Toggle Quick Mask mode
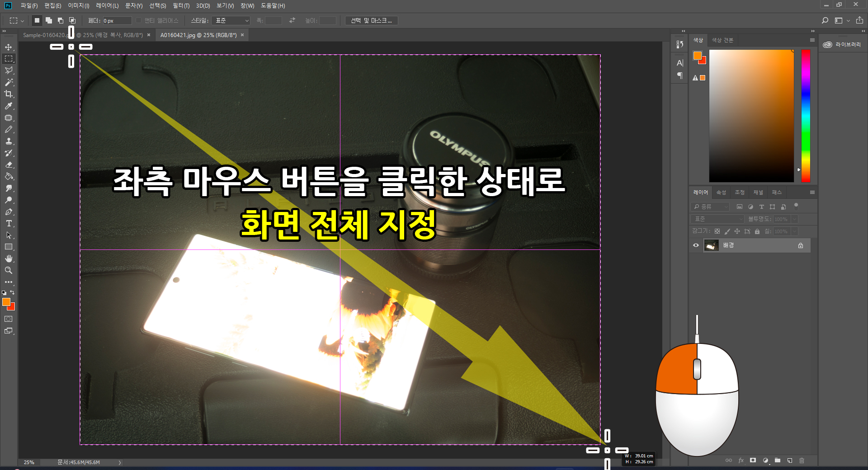The width and height of the screenshot is (868, 470). pos(9,319)
